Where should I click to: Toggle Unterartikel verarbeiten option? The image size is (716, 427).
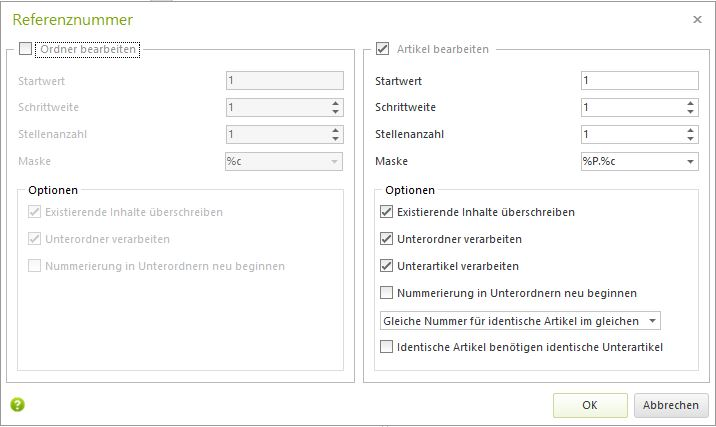point(386,266)
